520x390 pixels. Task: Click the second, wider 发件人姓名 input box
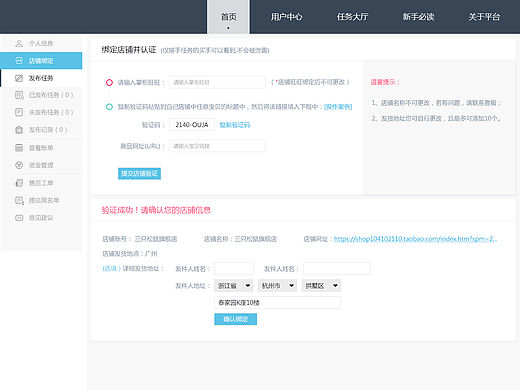click(337, 268)
